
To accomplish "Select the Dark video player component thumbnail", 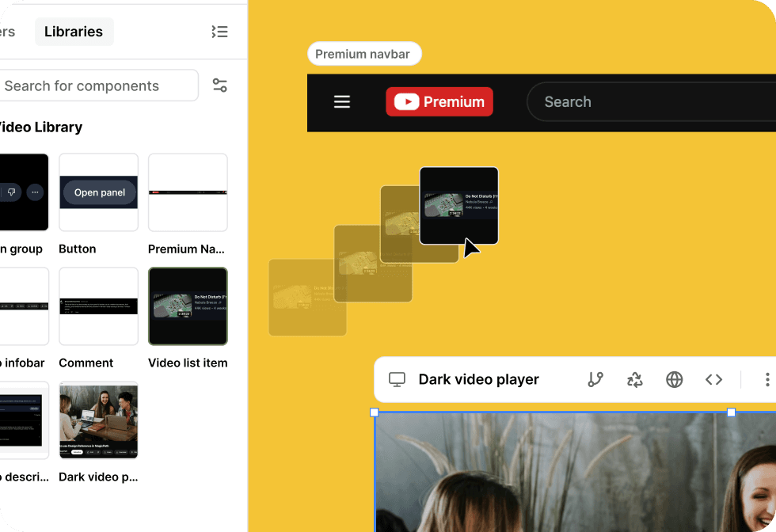I will tap(99, 420).
